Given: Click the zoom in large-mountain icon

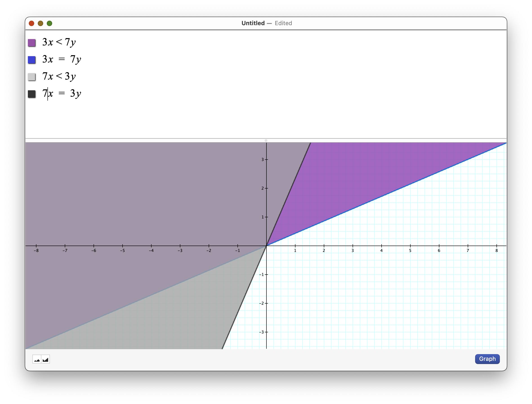Looking at the screenshot, I should pyautogui.click(x=45, y=359).
